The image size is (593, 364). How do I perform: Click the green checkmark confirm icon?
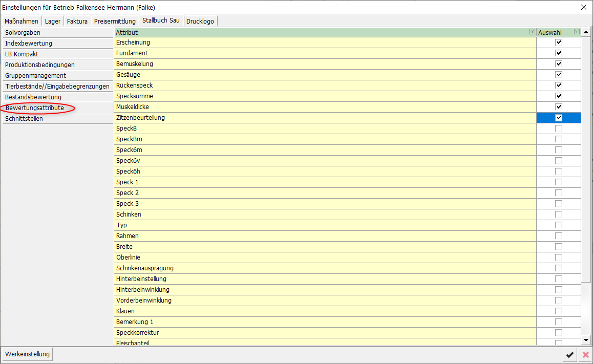point(569,354)
